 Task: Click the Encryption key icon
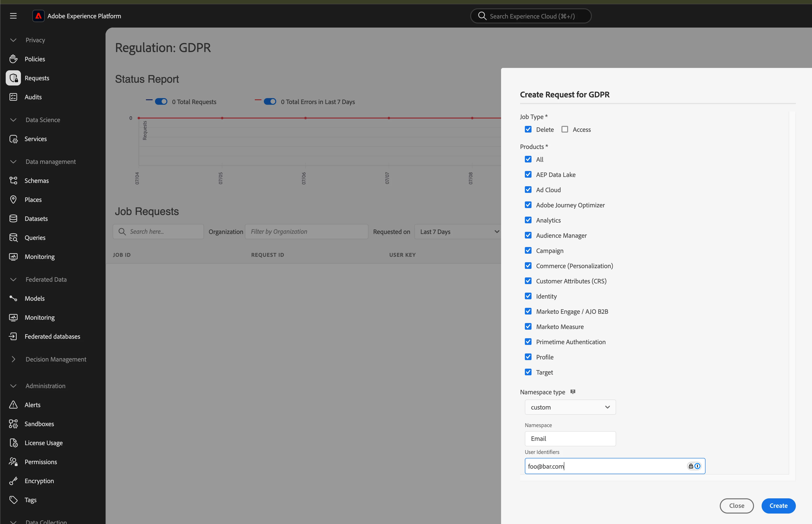(13, 481)
